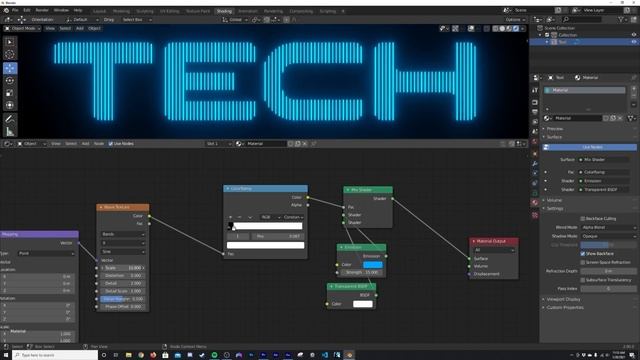
Task: Activate the Move tool in viewport toolbar
Action: [10, 68]
